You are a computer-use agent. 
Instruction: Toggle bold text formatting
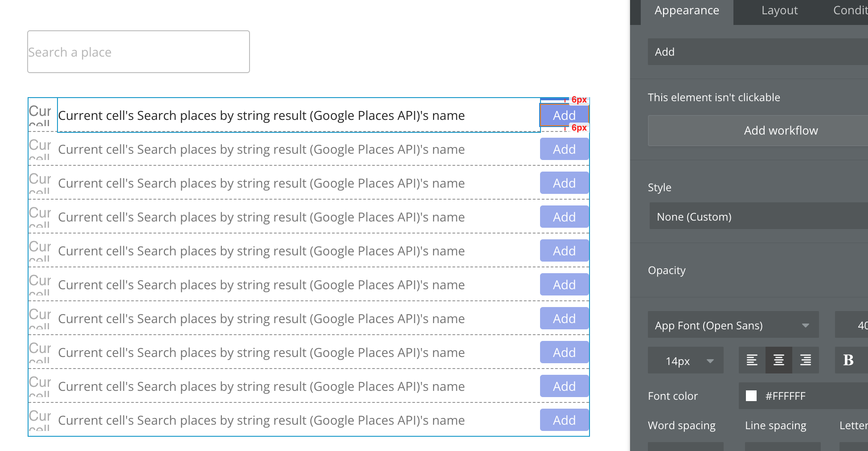point(848,360)
